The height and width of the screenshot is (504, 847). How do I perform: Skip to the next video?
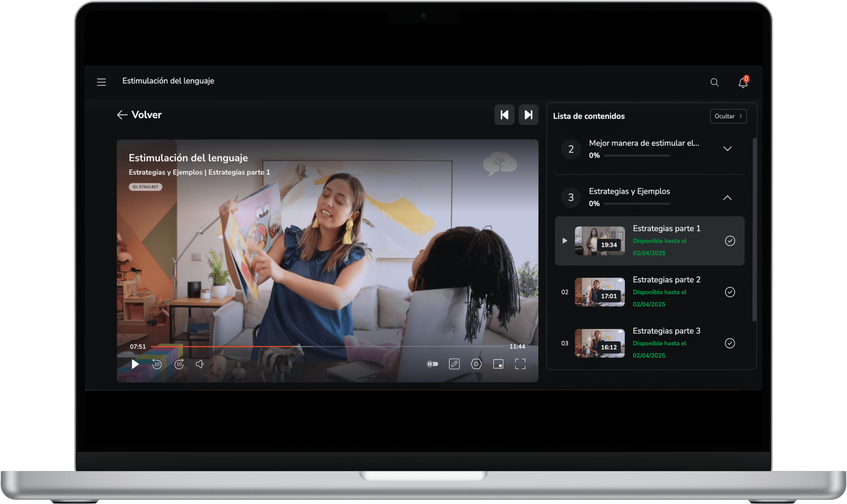[x=528, y=115]
